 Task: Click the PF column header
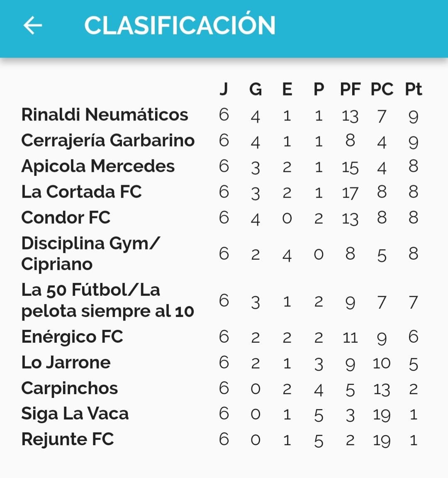tap(350, 89)
